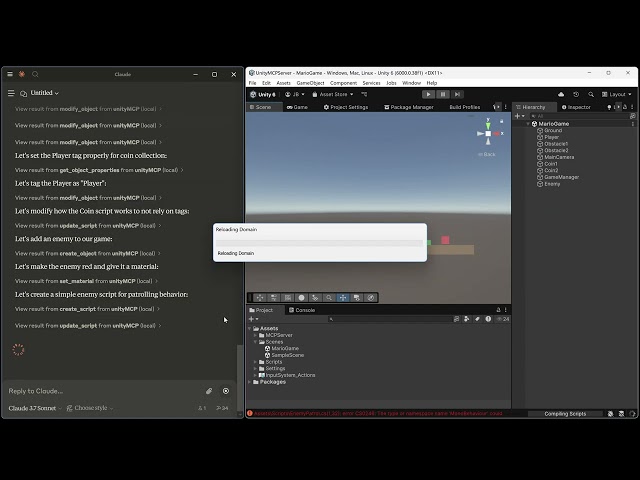
Task: Collapse the Assets folder in Project
Action: tap(249, 328)
